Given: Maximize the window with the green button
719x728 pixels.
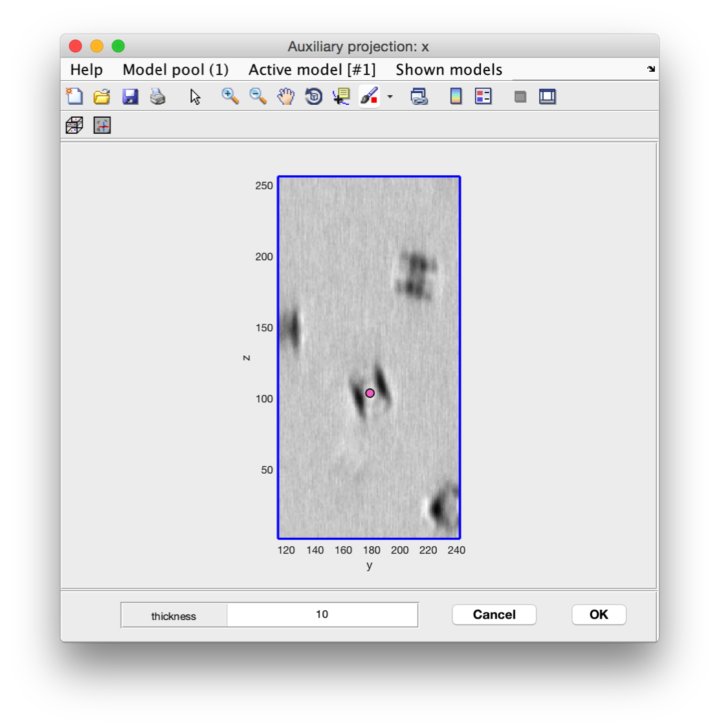Looking at the screenshot, I should coord(118,46).
